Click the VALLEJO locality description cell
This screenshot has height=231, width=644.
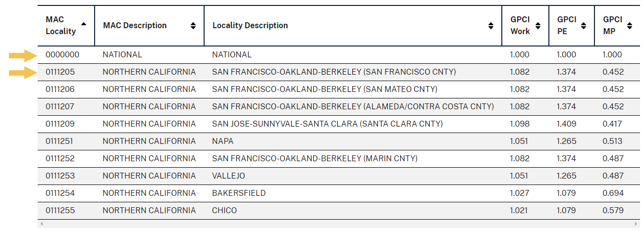tap(228, 176)
